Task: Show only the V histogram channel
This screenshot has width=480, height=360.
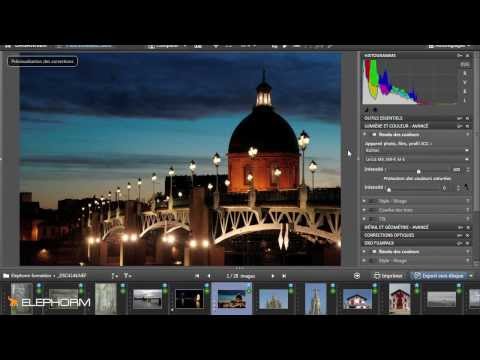Action: [x=465, y=82]
